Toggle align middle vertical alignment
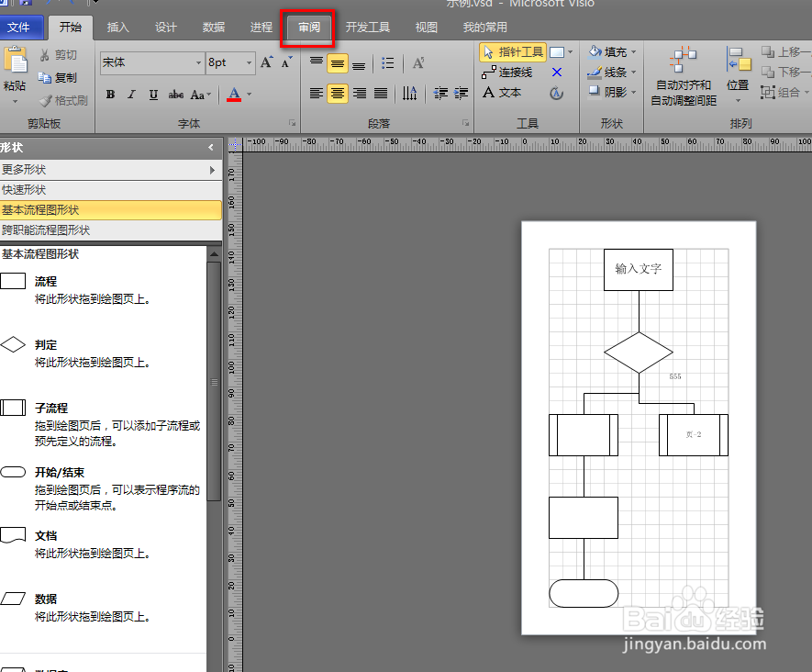This screenshot has height=672, width=812. click(337, 63)
